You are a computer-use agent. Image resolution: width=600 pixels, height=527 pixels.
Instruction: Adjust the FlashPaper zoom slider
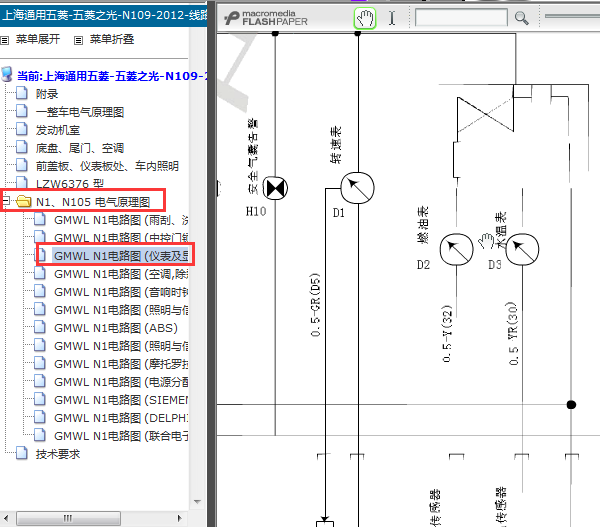[x=572, y=16]
